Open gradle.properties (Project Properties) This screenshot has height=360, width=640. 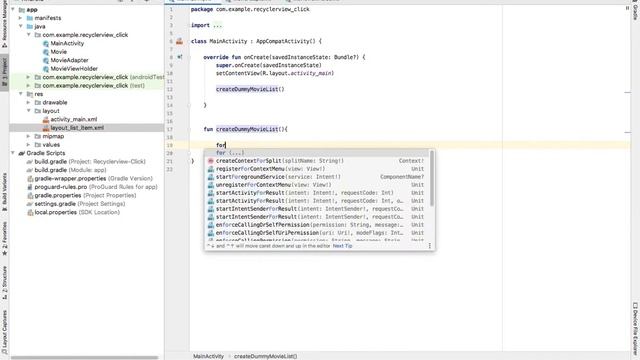pos(85,196)
